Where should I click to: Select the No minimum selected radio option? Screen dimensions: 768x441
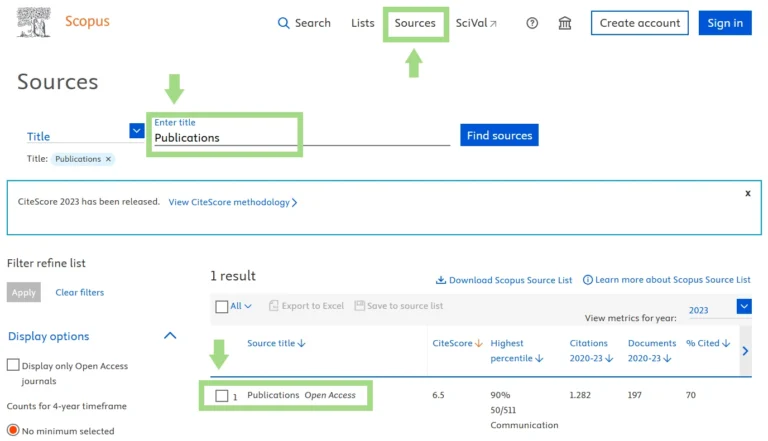point(13,431)
